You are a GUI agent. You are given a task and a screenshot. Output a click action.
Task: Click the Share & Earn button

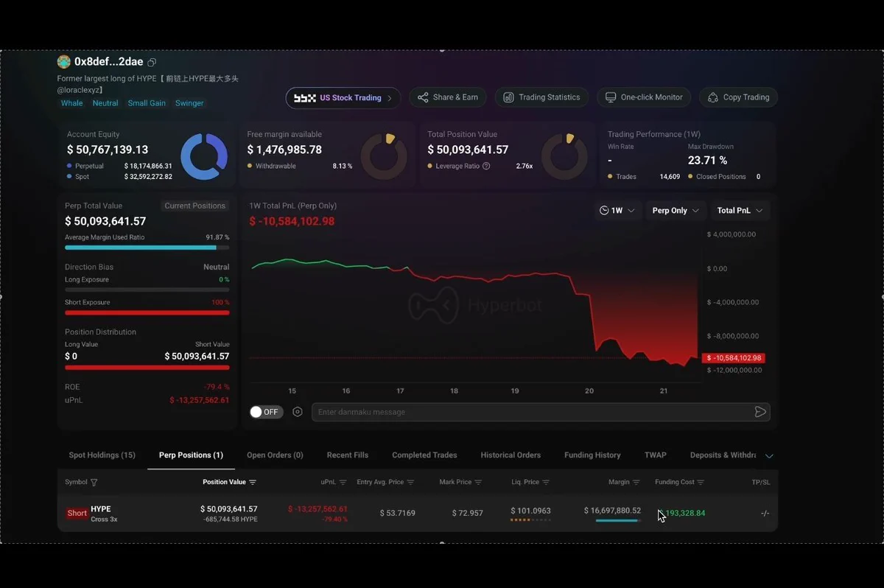pos(448,97)
